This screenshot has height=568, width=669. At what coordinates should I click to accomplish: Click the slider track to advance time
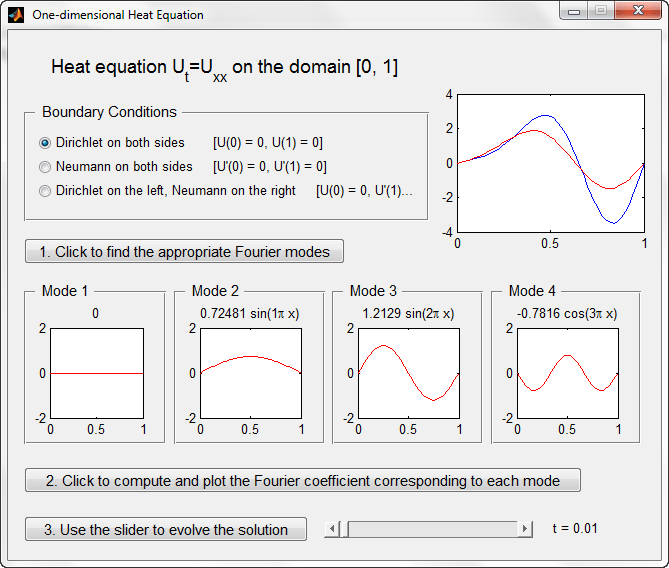point(433,529)
